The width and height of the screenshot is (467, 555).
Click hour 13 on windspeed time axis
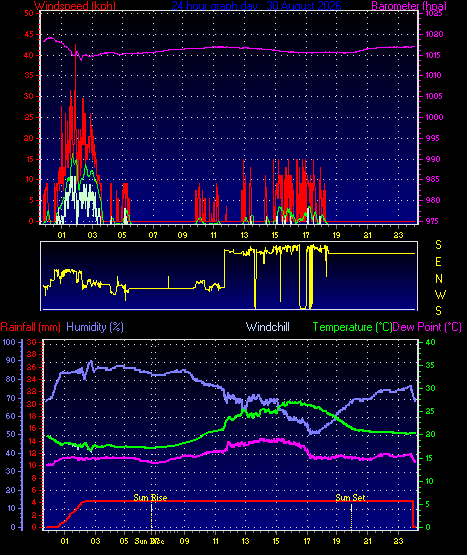click(x=244, y=235)
